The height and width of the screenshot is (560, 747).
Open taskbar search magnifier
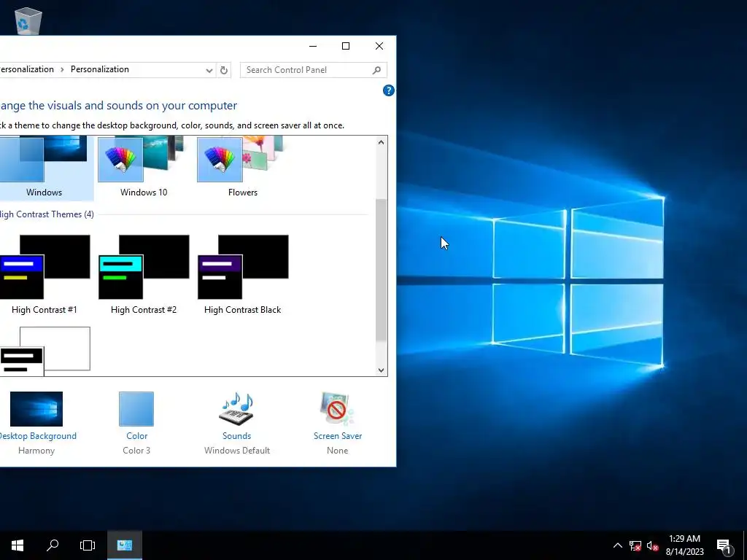coord(53,545)
